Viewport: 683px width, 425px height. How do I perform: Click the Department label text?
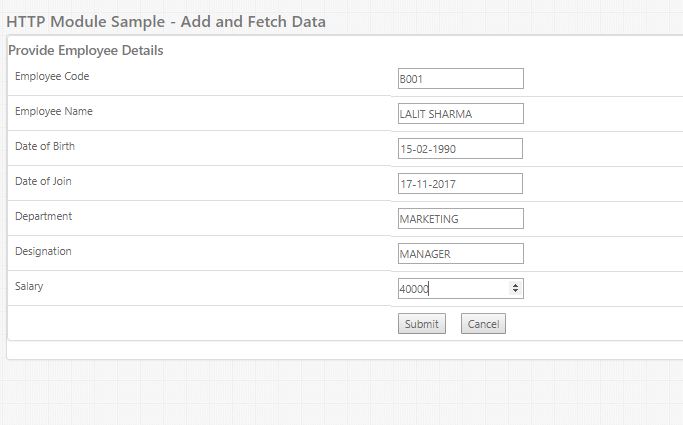click(43, 216)
